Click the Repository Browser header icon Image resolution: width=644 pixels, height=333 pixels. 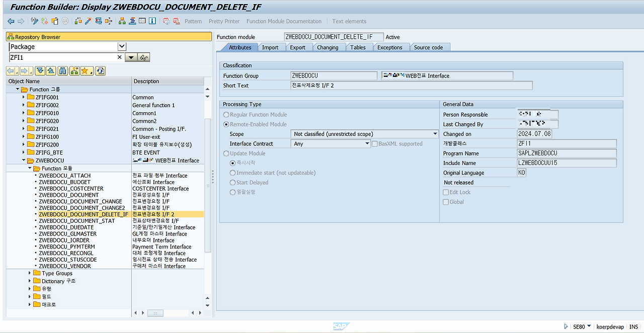click(11, 36)
